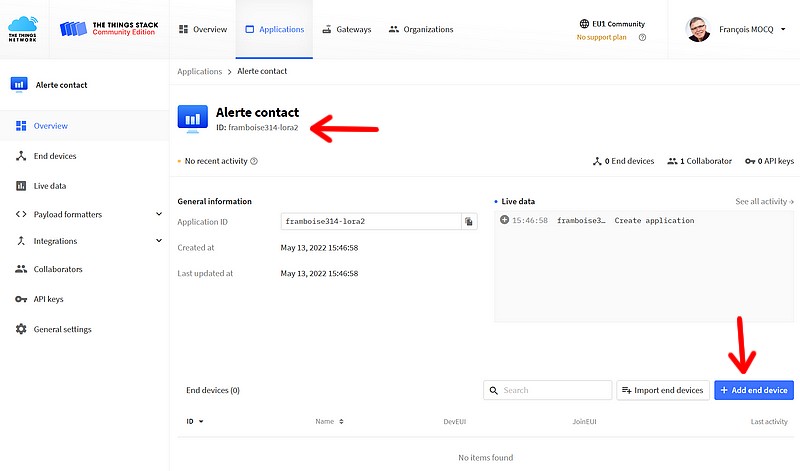Click the General settings gear icon

pyautogui.click(x=21, y=329)
